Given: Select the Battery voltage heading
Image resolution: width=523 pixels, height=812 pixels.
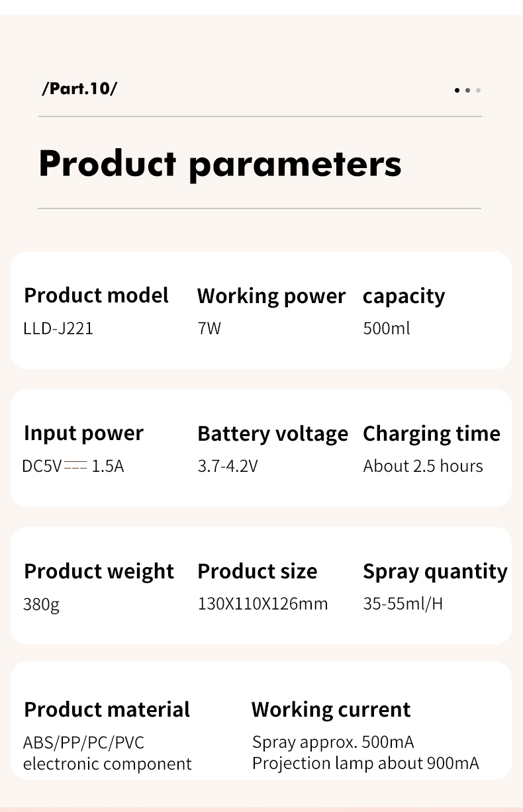Looking at the screenshot, I should (273, 433).
